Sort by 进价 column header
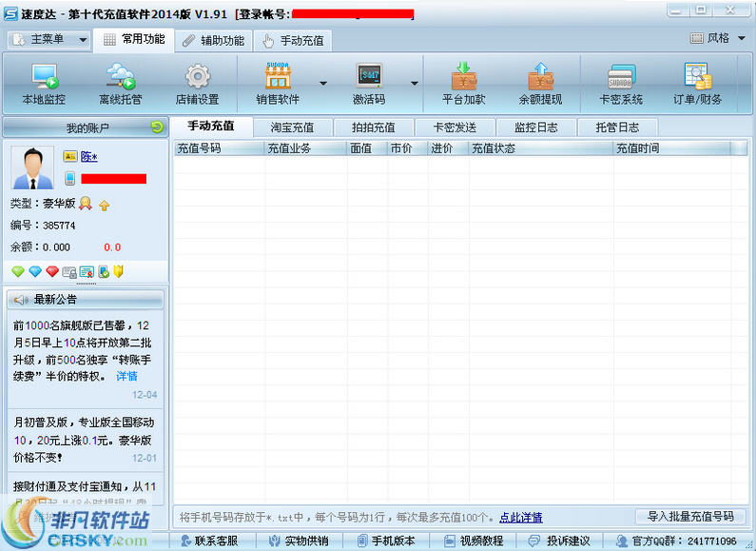 [x=449, y=148]
